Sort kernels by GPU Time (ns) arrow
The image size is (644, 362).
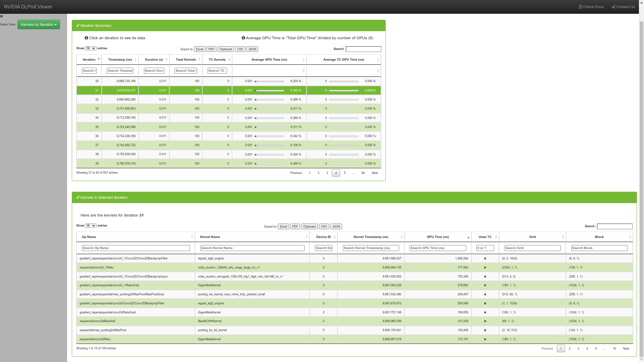pyautogui.click(x=468, y=237)
